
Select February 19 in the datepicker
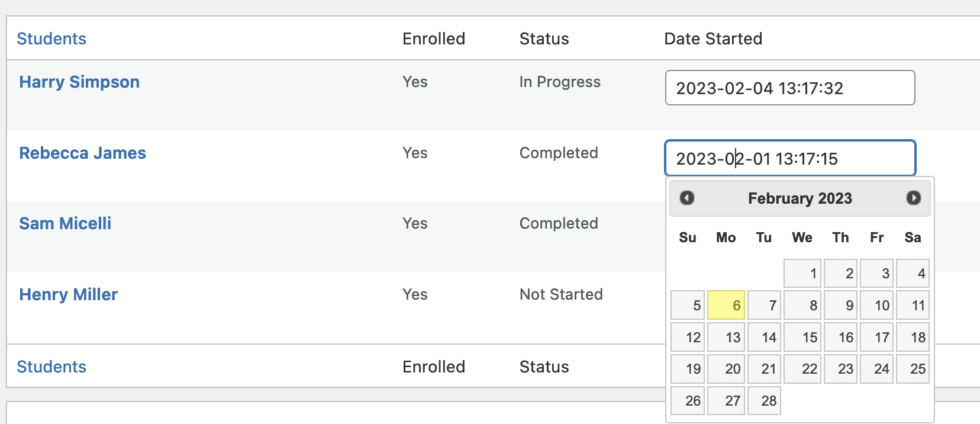point(688,369)
